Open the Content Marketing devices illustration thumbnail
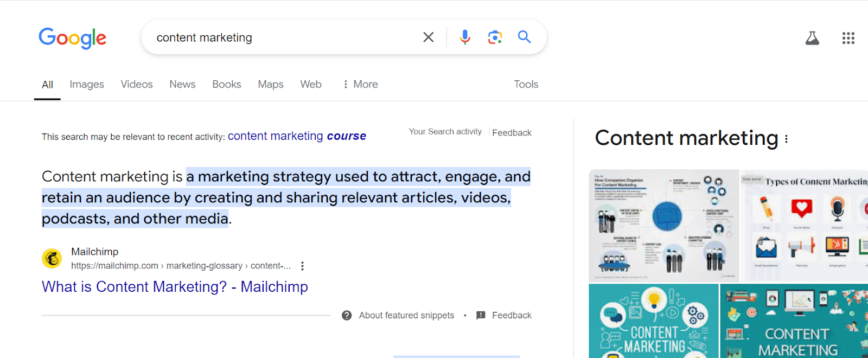This screenshot has width=868, height=358. [794, 321]
